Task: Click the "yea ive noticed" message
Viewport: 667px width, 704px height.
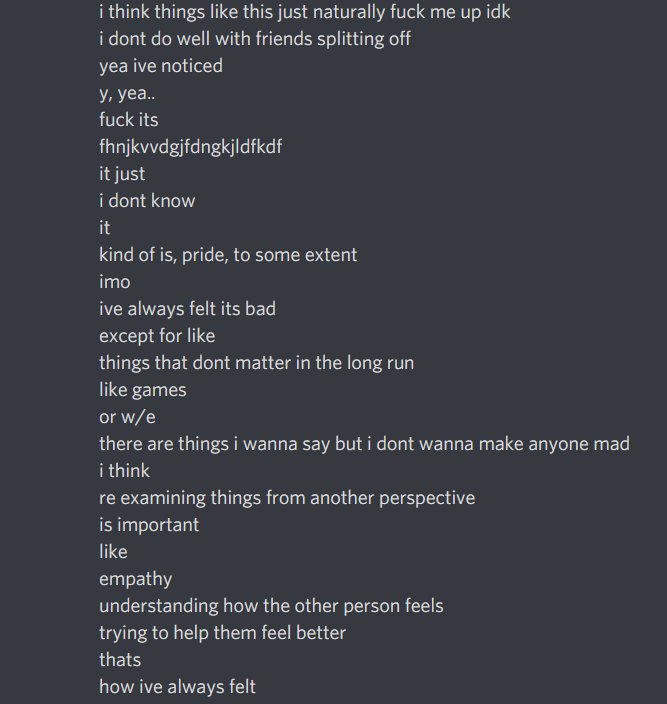Action: coord(161,66)
